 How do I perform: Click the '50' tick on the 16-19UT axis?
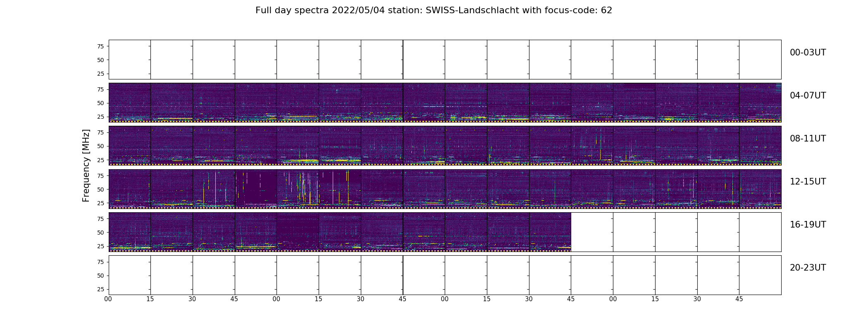click(100, 233)
